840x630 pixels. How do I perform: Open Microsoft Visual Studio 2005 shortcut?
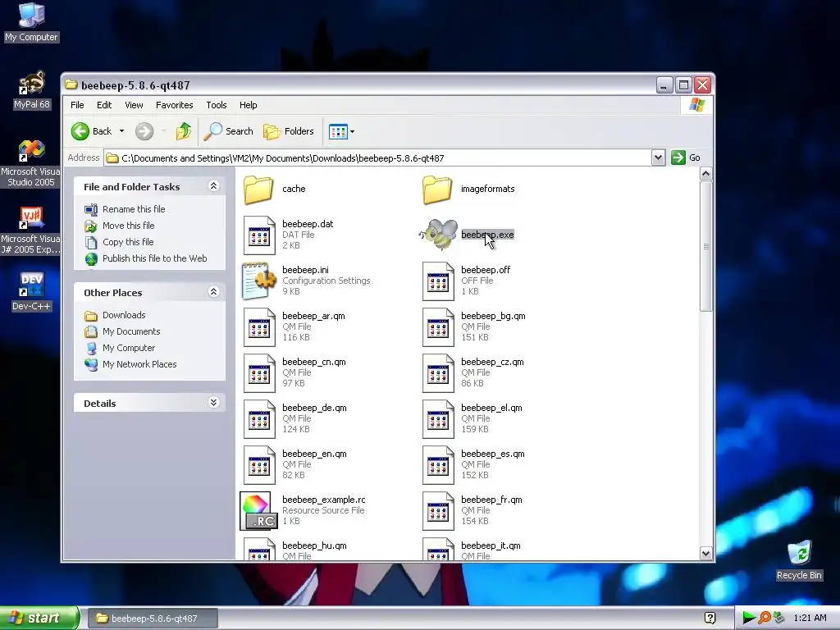(x=30, y=163)
